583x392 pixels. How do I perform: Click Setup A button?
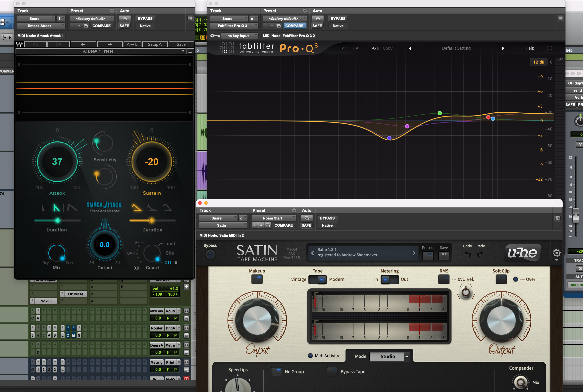(155, 44)
